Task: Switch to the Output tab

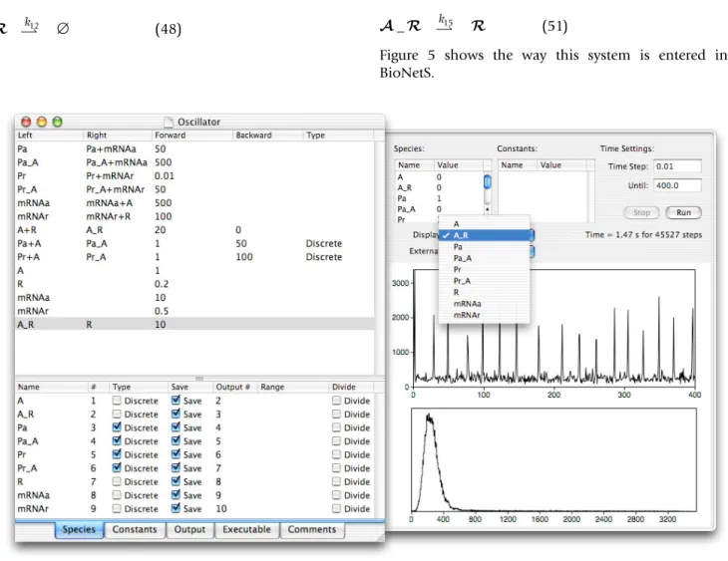Action: tap(189, 529)
